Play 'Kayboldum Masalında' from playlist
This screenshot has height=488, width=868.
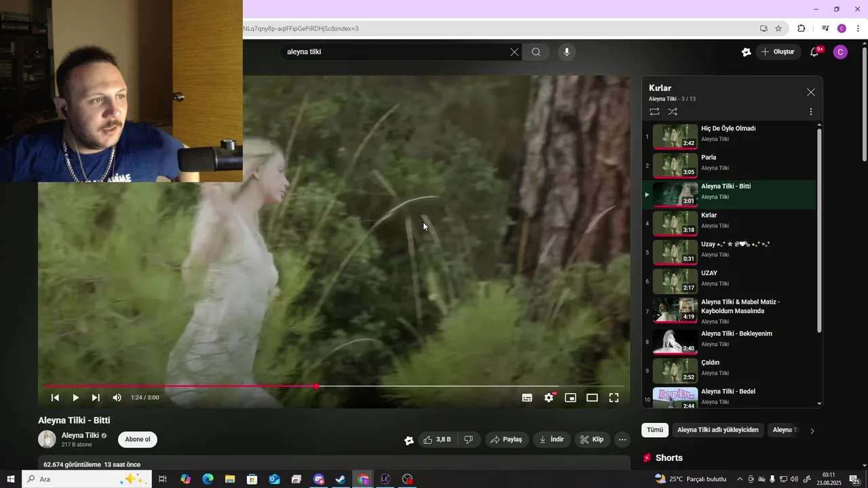tap(729, 311)
